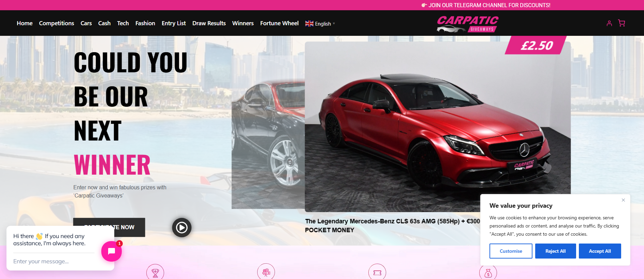
Task: Click the Participate Now button
Action: point(109,227)
